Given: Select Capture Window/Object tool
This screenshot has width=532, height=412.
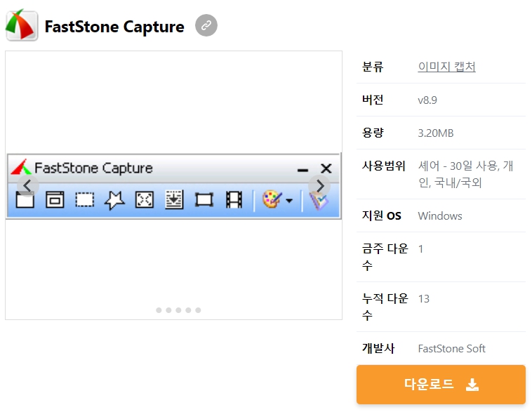Looking at the screenshot, I should tap(55, 199).
